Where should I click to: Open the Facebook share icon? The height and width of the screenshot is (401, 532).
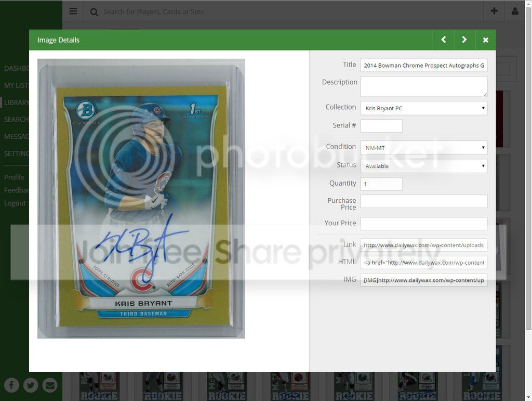click(11, 385)
